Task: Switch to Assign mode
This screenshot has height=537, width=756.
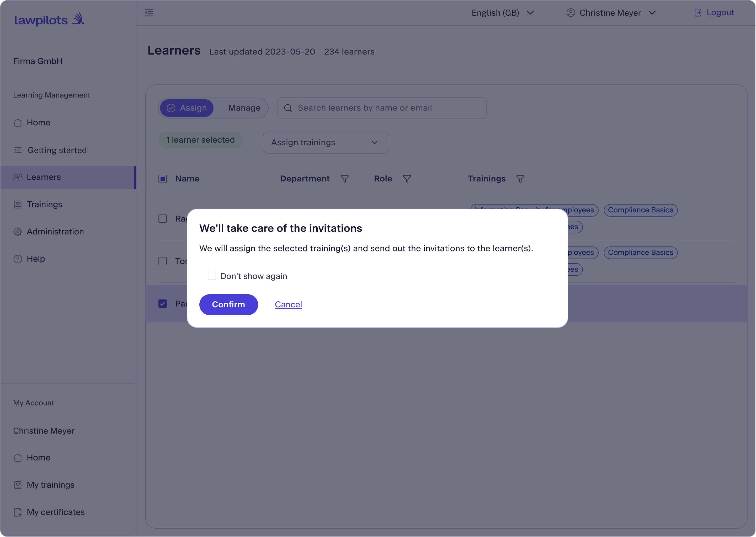Action: pyautogui.click(x=187, y=108)
